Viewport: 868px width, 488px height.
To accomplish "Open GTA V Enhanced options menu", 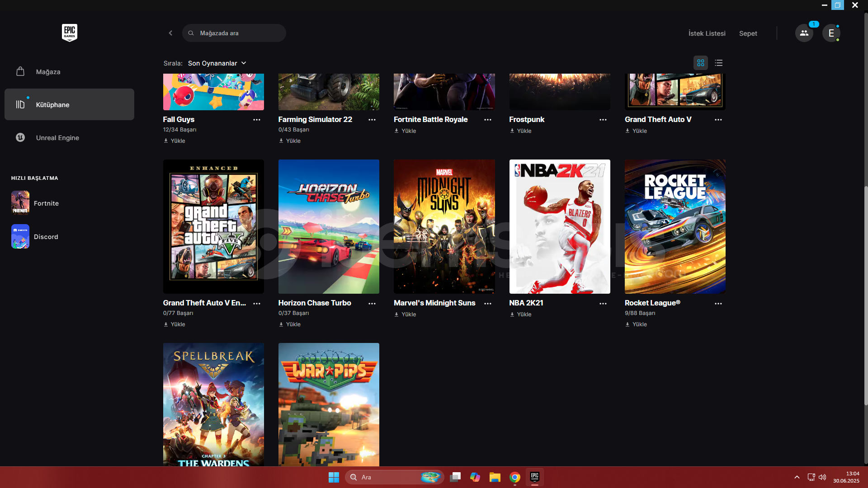I will point(257,304).
